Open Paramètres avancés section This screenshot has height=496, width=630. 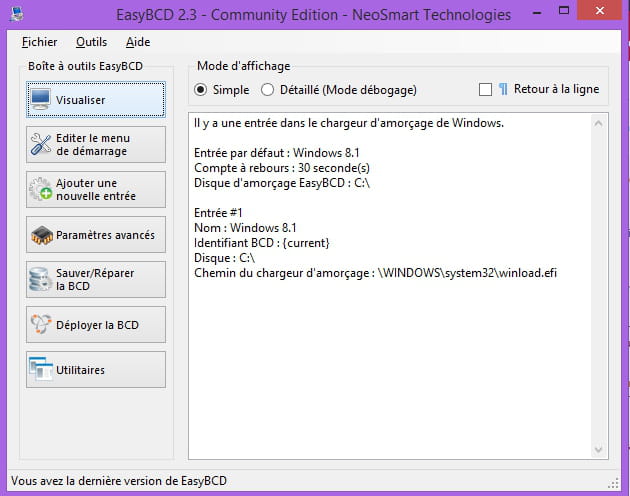96,235
